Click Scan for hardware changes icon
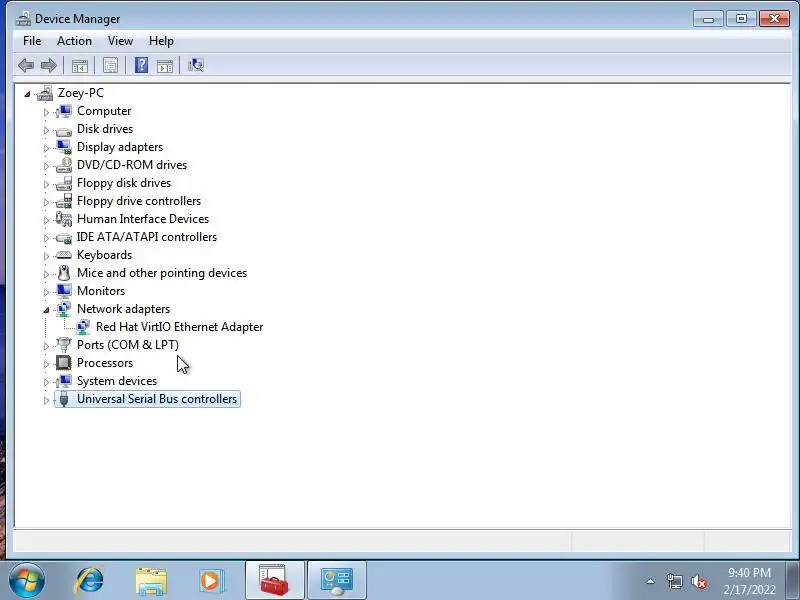800x600 pixels. (196, 65)
